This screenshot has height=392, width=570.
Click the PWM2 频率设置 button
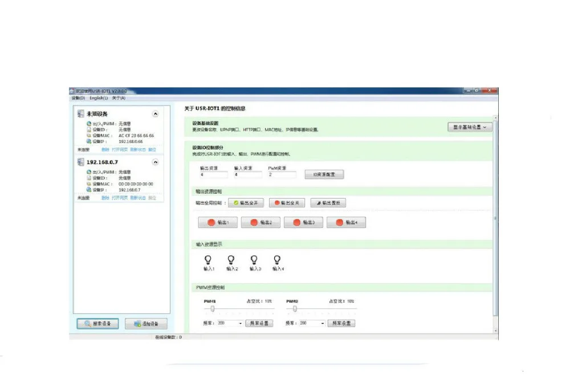coord(341,323)
